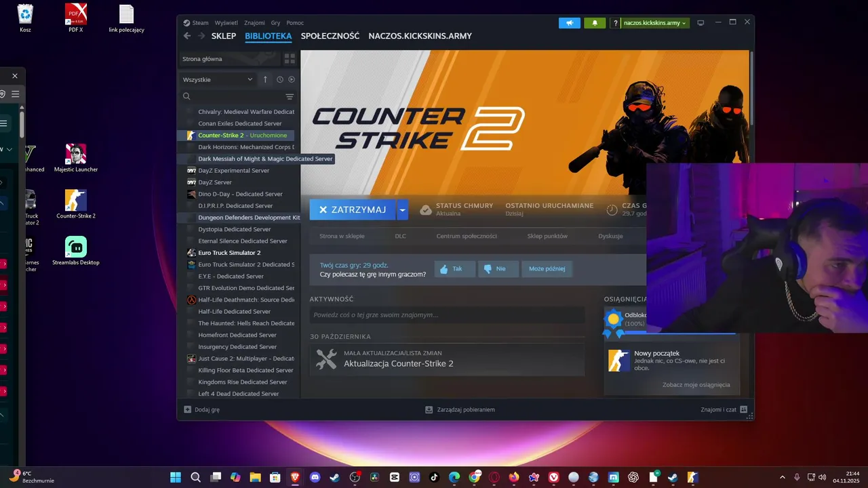Click the thumbs up Tak recommend button
Viewport: 868px width, 488px height.
pos(454,269)
